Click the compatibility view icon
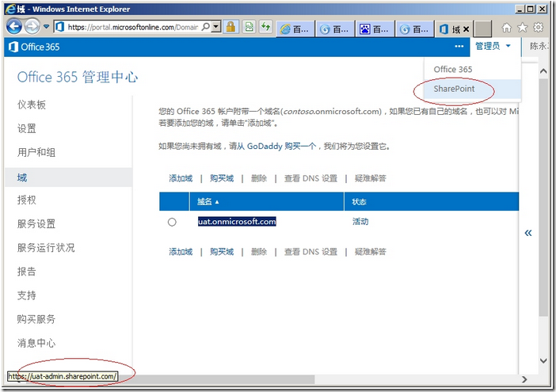Viewport: 556px width, 392px height. (249, 27)
